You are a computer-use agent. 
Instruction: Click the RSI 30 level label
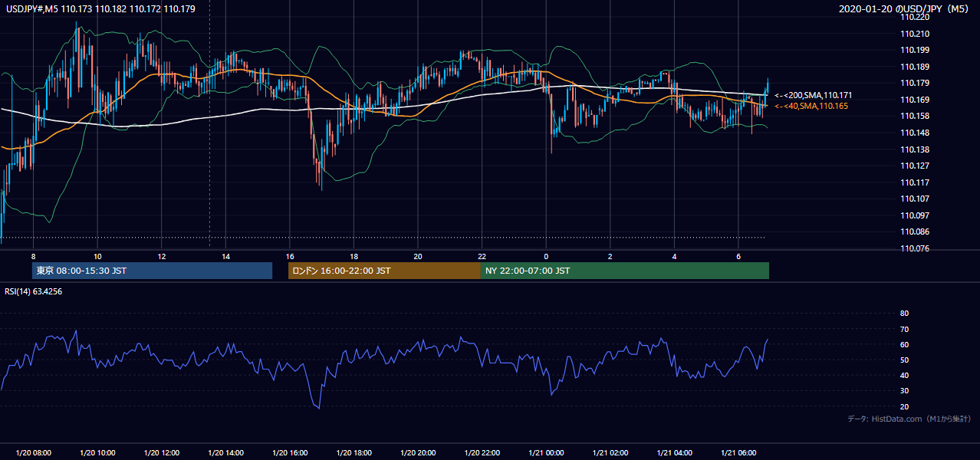coord(904,391)
